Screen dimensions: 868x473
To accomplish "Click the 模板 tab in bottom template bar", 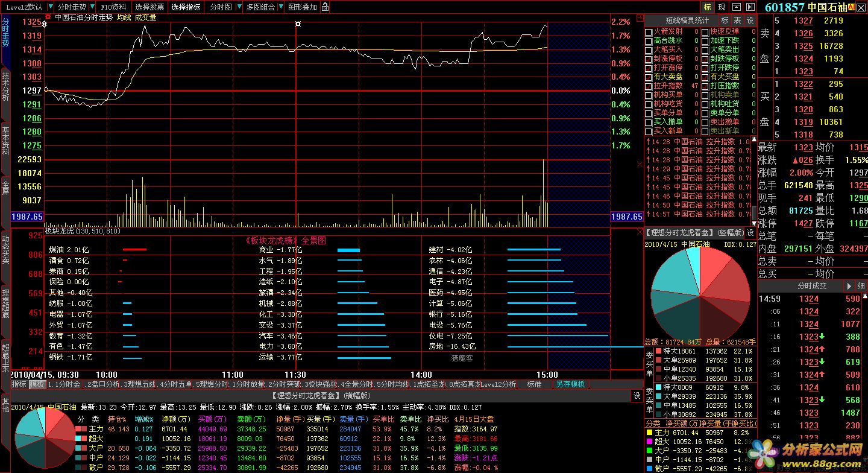I will click(x=37, y=384).
